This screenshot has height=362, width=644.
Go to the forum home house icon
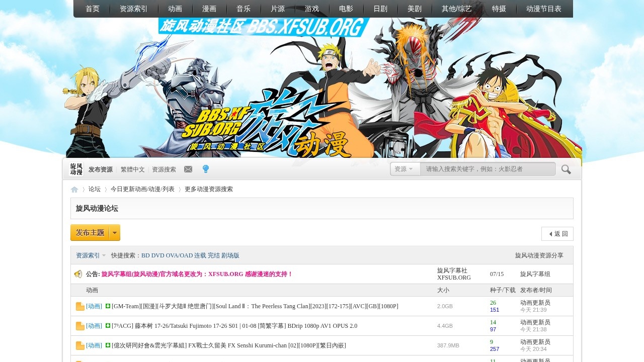(x=74, y=190)
